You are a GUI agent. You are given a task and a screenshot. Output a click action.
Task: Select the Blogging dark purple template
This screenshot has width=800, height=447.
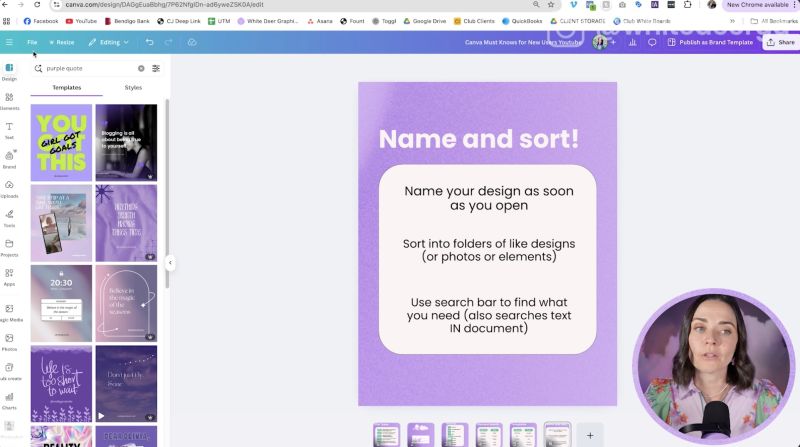126,143
